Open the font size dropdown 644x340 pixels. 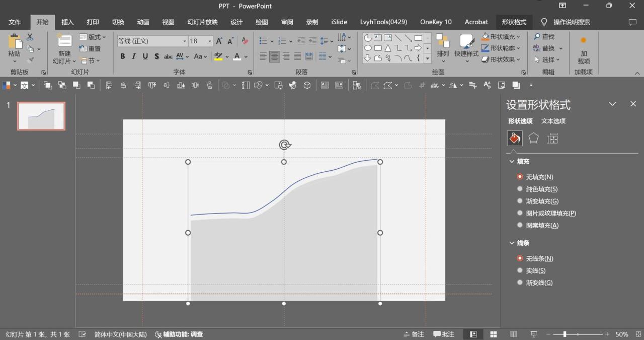(210, 41)
